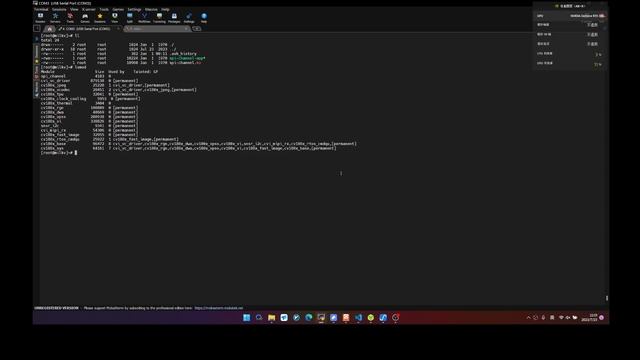
Task: Open Visual Studio Code from taskbar
Action: tap(358, 317)
